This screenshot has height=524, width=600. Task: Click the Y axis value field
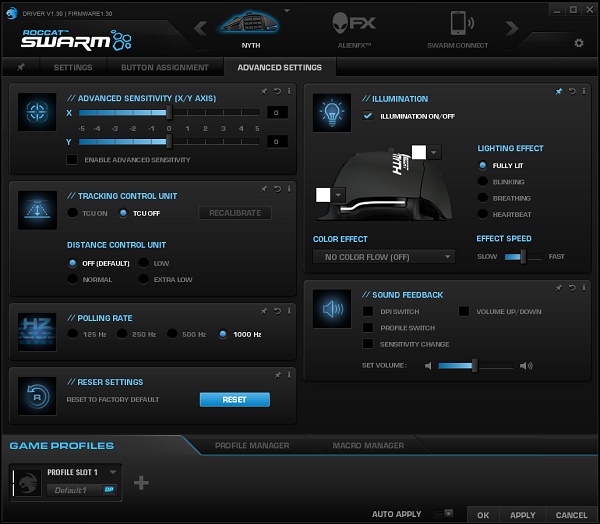[277, 142]
